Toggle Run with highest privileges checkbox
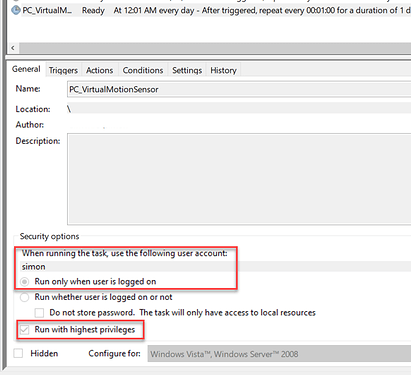Screen dimensions: 411x375 point(24,330)
